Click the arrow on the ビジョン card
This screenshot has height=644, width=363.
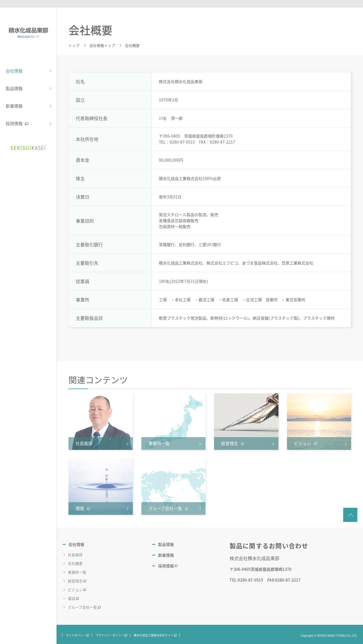tap(346, 444)
